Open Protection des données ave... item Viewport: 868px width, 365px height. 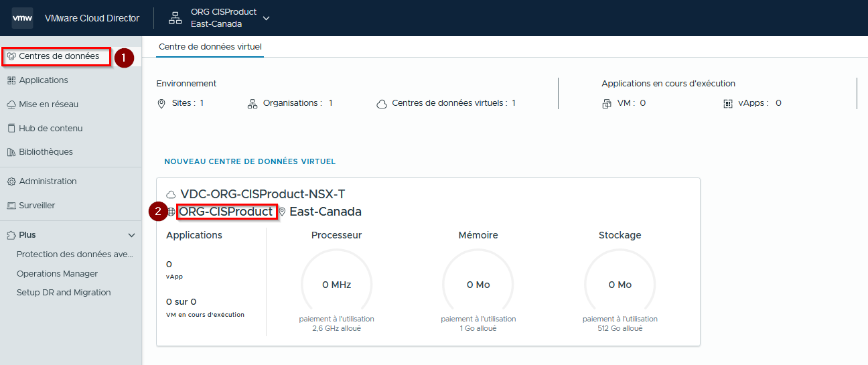(75, 254)
